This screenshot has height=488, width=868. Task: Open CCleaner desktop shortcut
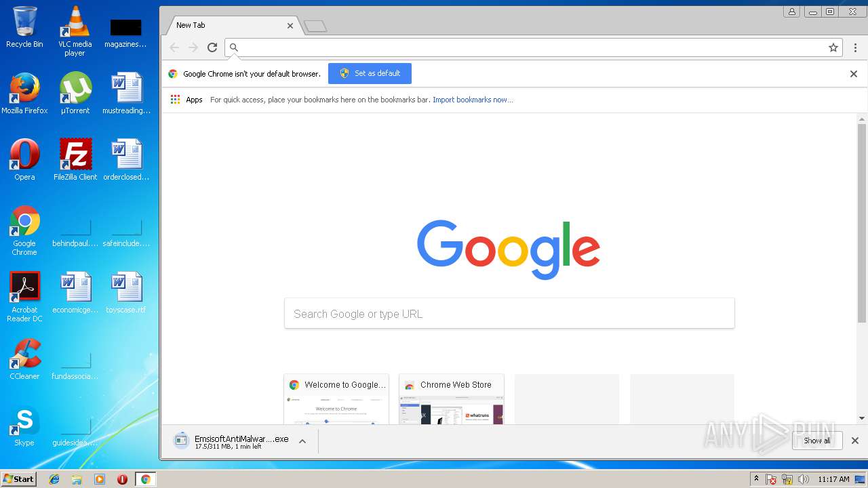point(24,359)
